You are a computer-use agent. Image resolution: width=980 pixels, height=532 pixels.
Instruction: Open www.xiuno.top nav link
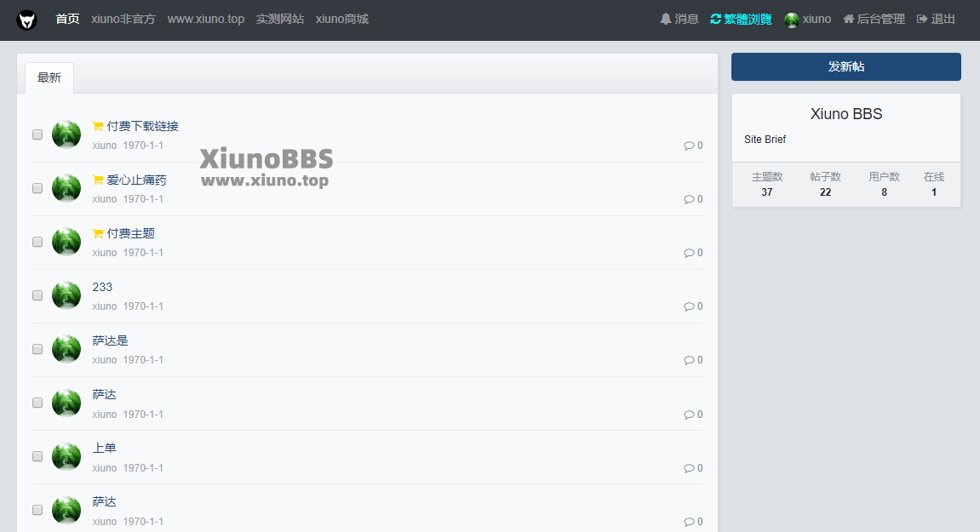(206, 20)
